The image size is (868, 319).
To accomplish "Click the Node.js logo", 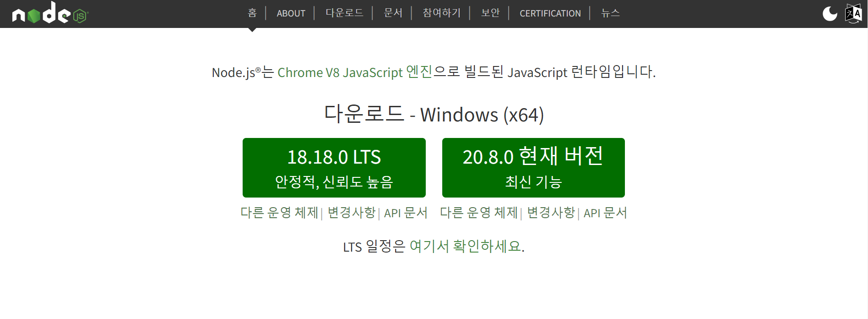I will click(50, 13).
